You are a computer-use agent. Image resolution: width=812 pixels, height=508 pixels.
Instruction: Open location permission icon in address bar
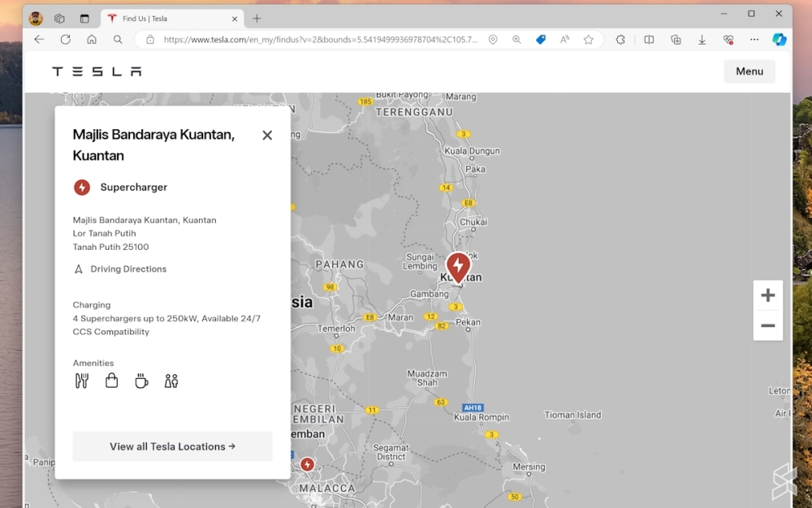pyautogui.click(x=493, y=39)
